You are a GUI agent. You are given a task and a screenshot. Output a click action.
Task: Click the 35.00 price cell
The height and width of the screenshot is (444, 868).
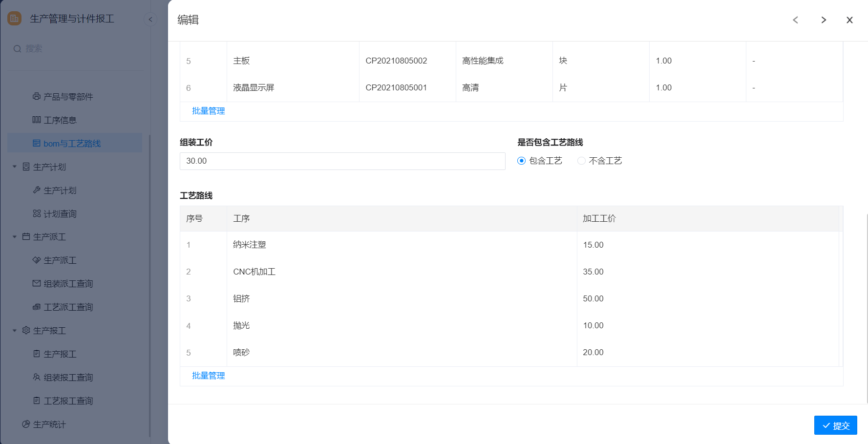click(708, 272)
